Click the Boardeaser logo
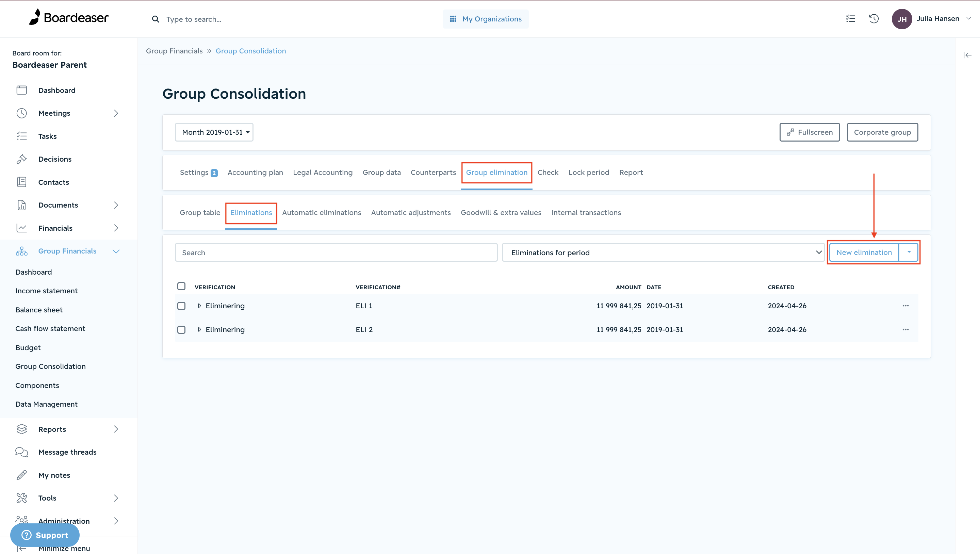Screen dimensions: 980x554 click(x=69, y=17)
